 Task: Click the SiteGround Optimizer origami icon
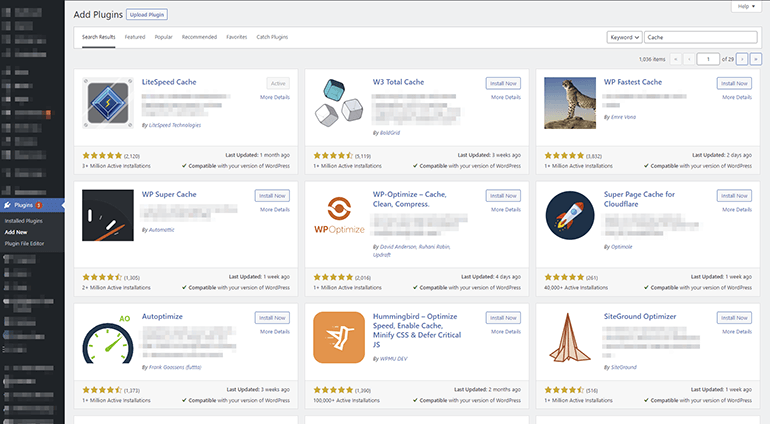click(571, 337)
